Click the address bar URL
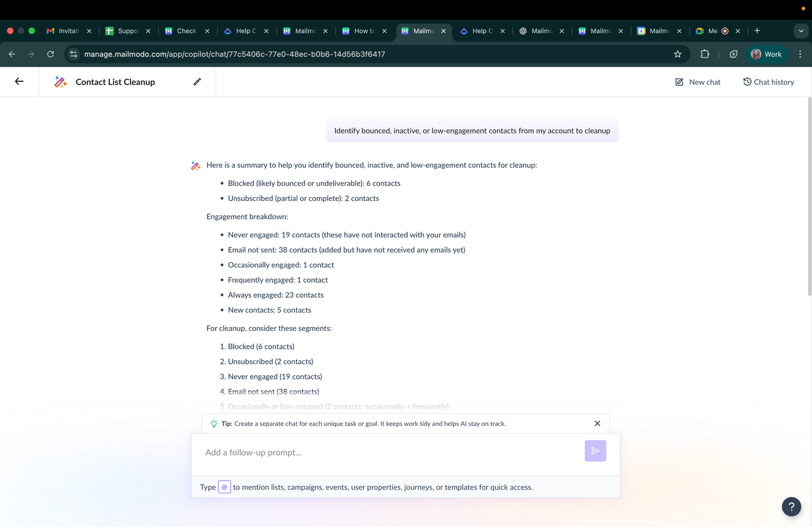Viewport: 812px width, 527px height. pyautogui.click(x=234, y=54)
